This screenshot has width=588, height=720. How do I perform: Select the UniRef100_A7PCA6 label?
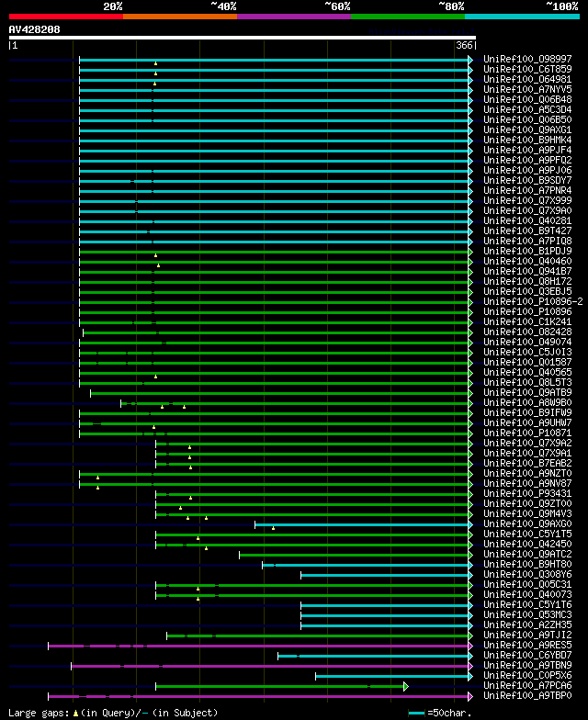527,685
